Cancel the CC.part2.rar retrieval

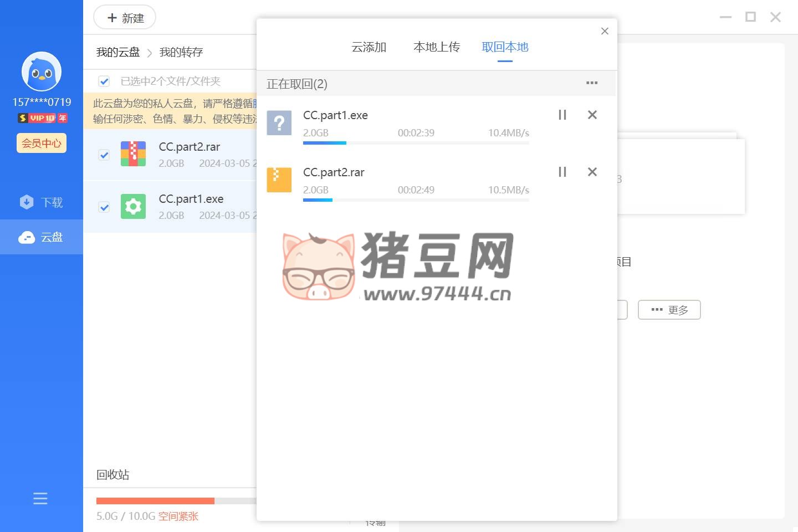(x=592, y=172)
